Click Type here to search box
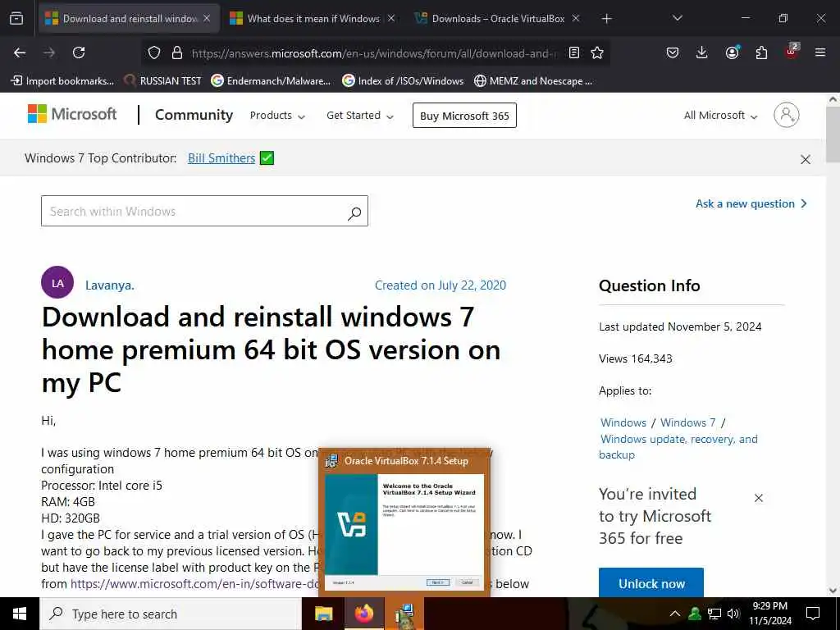This screenshot has width=840, height=630. pos(171,614)
